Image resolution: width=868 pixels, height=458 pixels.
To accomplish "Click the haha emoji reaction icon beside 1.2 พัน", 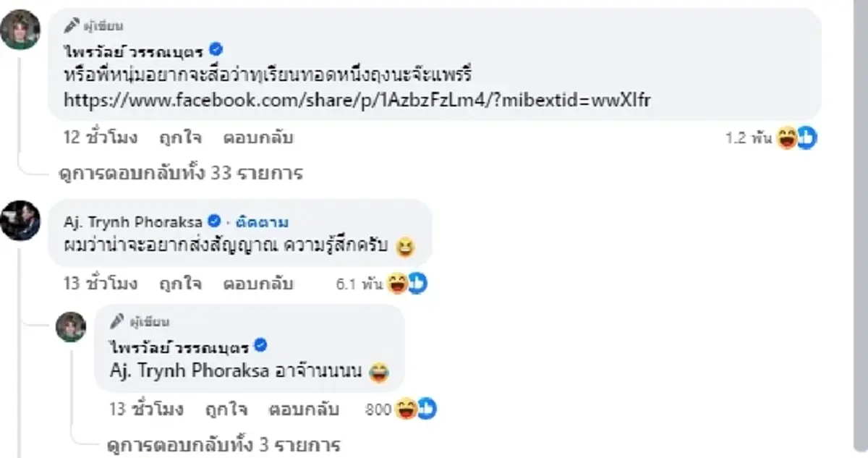I will pyautogui.click(x=786, y=137).
